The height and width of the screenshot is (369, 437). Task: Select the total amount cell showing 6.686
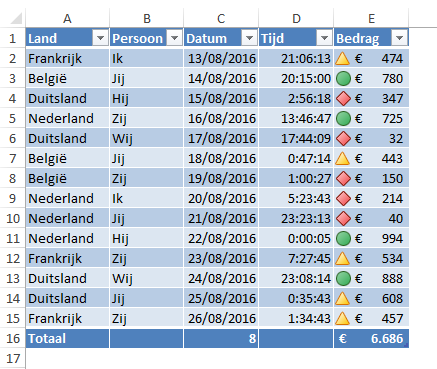pyautogui.click(x=371, y=338)
